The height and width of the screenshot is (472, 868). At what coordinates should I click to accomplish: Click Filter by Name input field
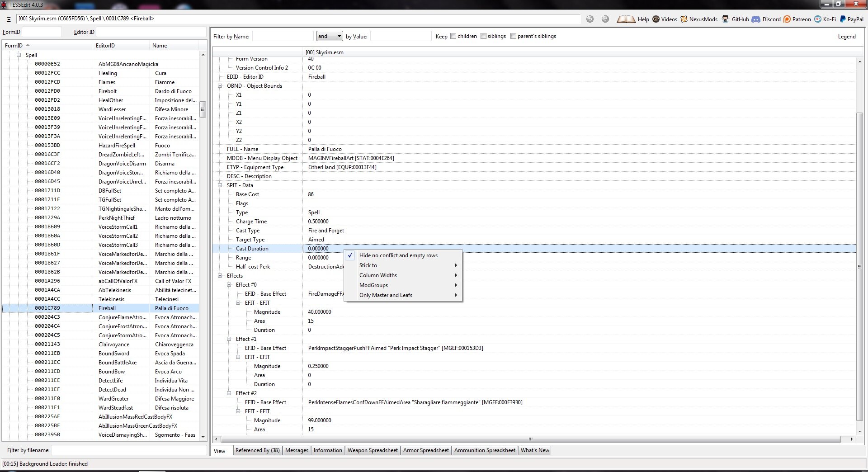(x=283, y=36)
